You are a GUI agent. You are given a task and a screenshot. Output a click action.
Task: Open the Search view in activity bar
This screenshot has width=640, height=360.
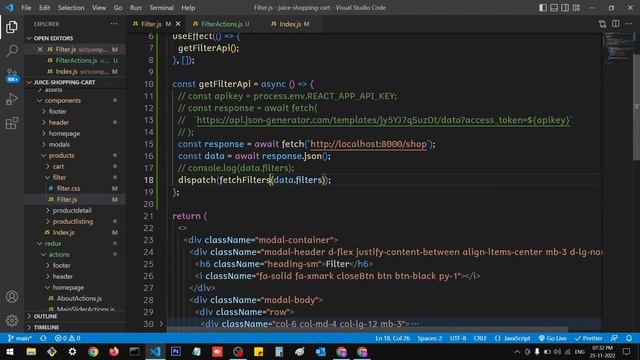click(x=11, y=51)
